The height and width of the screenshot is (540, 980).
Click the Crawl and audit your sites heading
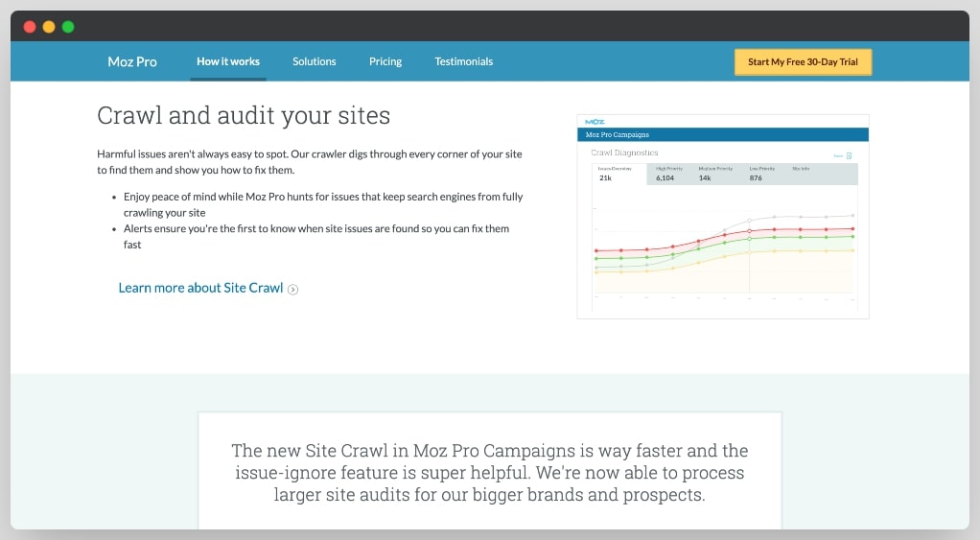(244, 116)
